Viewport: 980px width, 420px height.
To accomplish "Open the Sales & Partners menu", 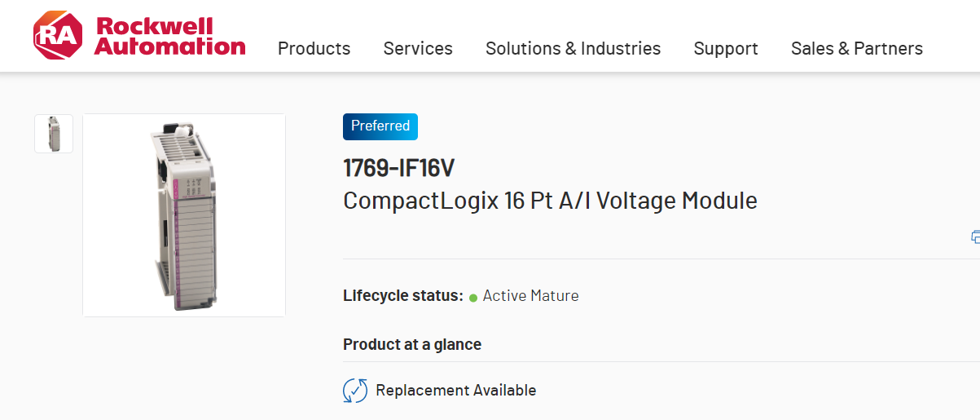I will click(x=856, y=49).
